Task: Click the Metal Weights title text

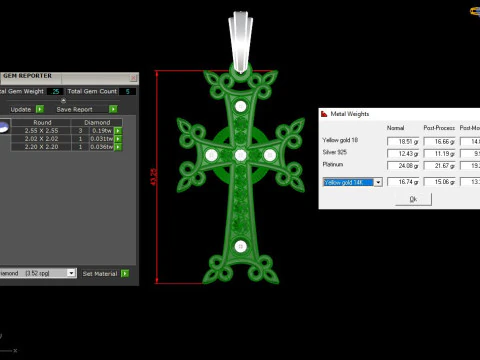Action: 350,114
